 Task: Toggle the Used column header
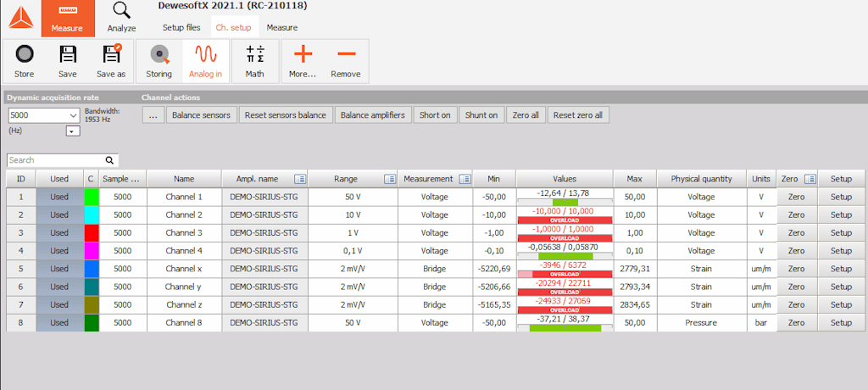coord(59,179)
